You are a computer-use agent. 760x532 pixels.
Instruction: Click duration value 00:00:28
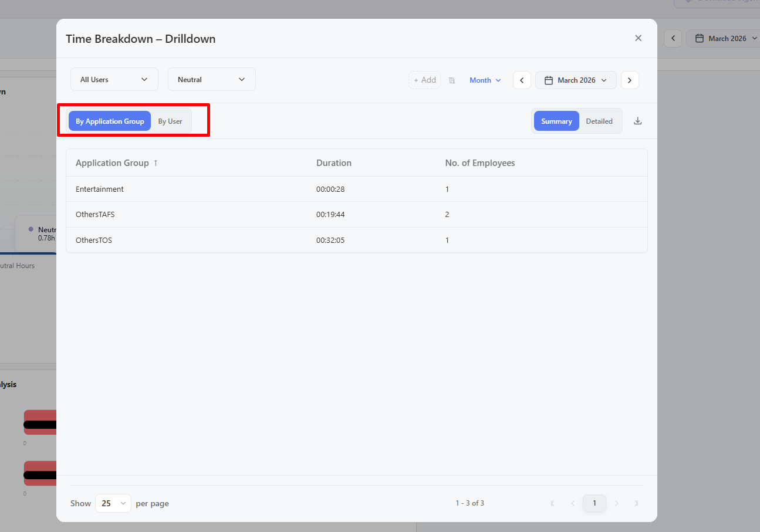330,189
